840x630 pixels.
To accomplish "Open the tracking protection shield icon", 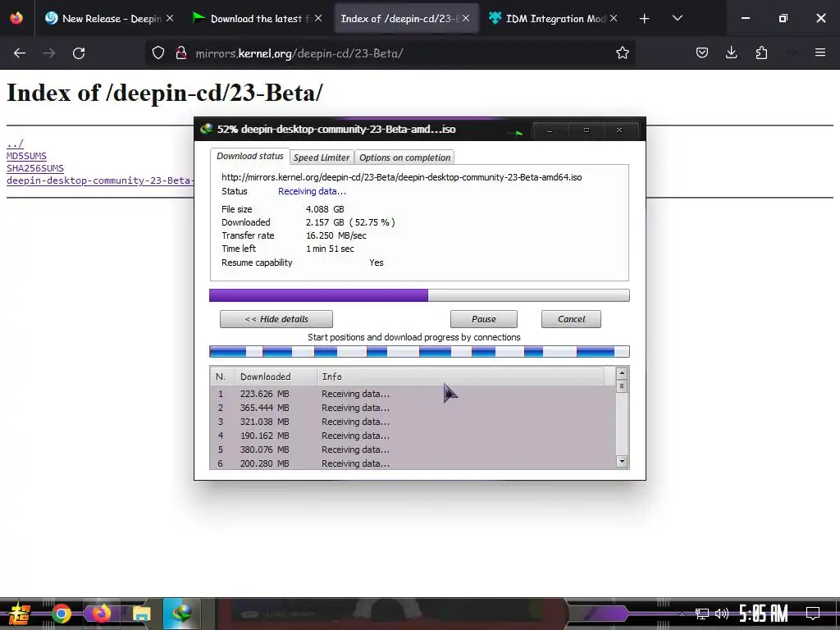I will 158,53.
